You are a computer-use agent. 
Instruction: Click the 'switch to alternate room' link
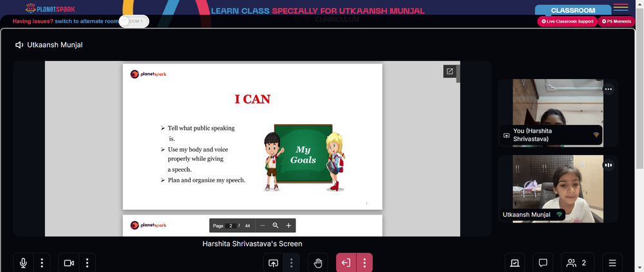coord(87,21)
